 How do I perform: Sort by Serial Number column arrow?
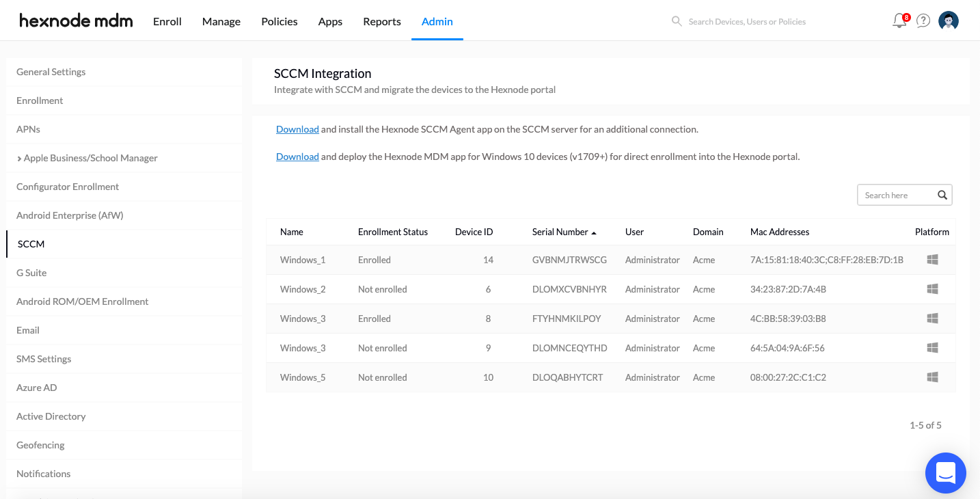pos(594,232)
